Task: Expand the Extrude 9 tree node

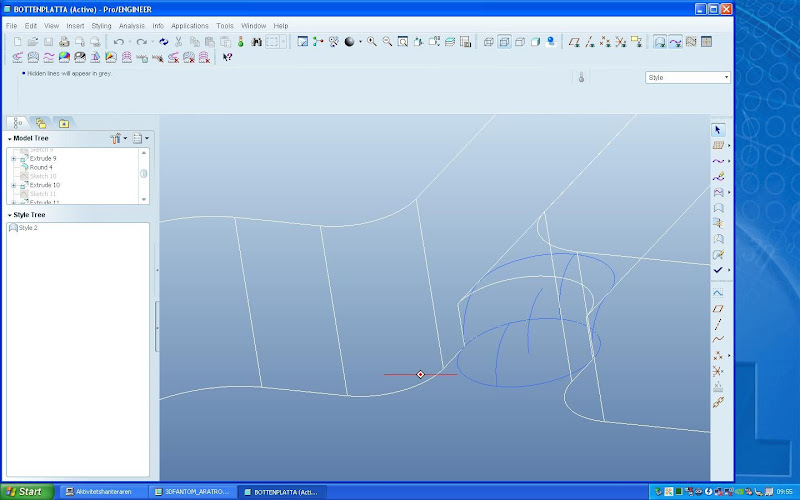Action: pos(13,159)
